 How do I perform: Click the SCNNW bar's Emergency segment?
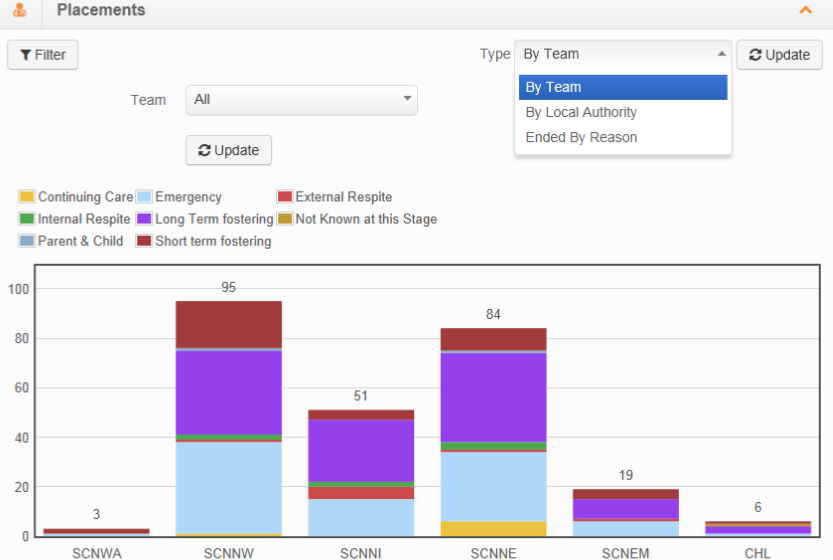click(228, 488)
